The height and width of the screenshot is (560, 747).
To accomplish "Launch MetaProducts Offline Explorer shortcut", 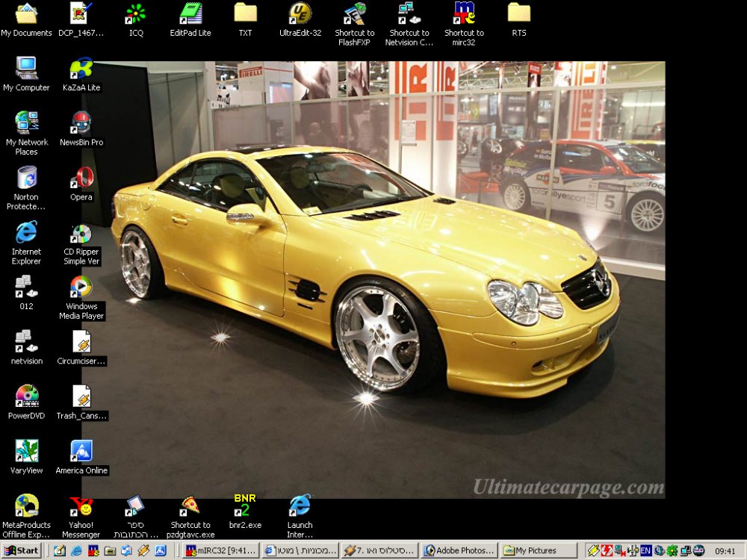I will pos(26,517).
